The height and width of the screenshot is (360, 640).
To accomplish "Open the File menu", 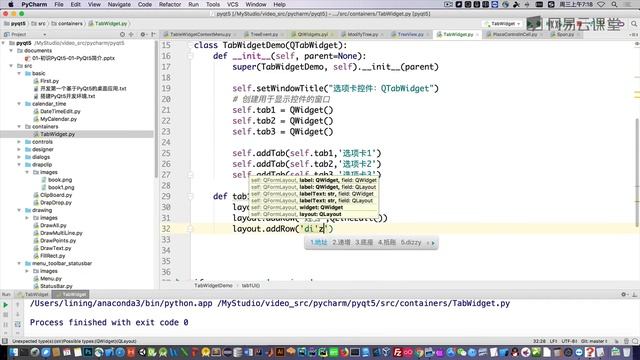I will (x=59, y=4).
